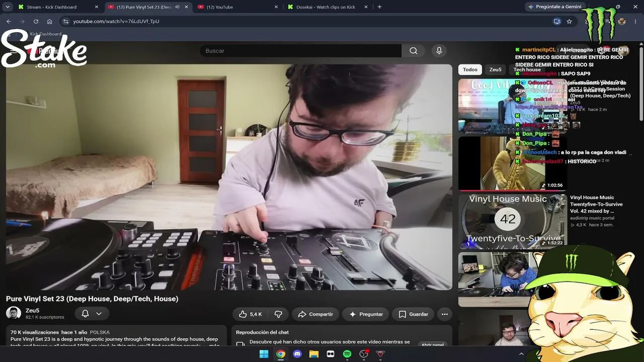644x362 pixels.
Task: Reload the page in Chrome
Action: [36, 22]
